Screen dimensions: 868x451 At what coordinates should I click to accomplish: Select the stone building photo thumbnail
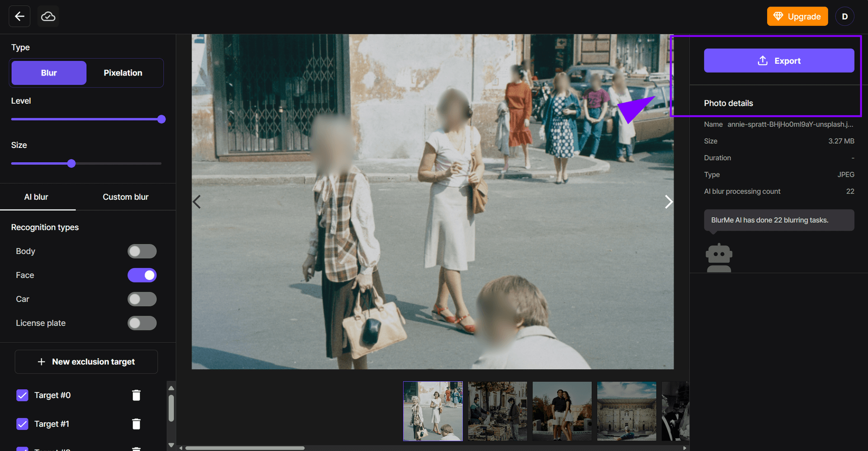(627, 411)
